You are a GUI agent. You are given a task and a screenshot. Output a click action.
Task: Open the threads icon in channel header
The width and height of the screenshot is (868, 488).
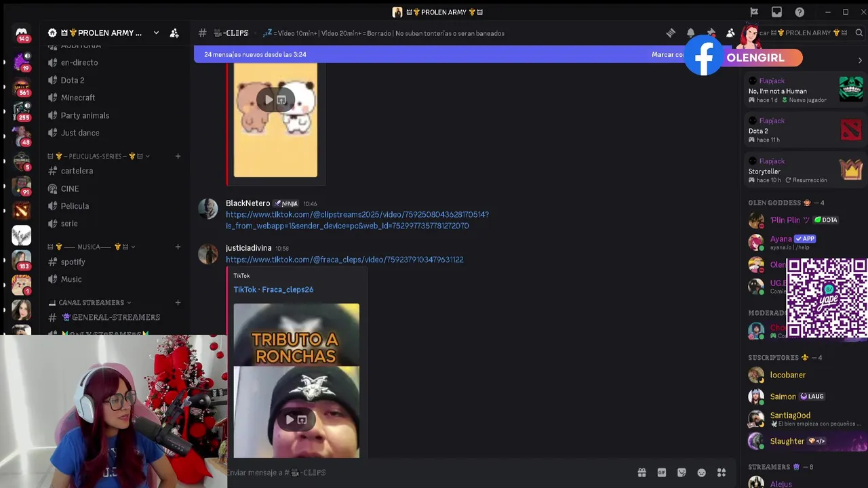point(671,33)
